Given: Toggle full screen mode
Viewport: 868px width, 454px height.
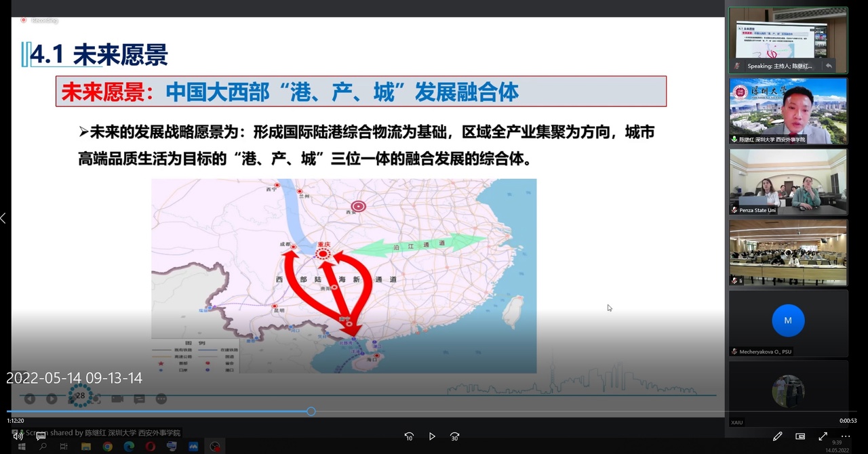Looking at the screenshot, I should point(823,436).
